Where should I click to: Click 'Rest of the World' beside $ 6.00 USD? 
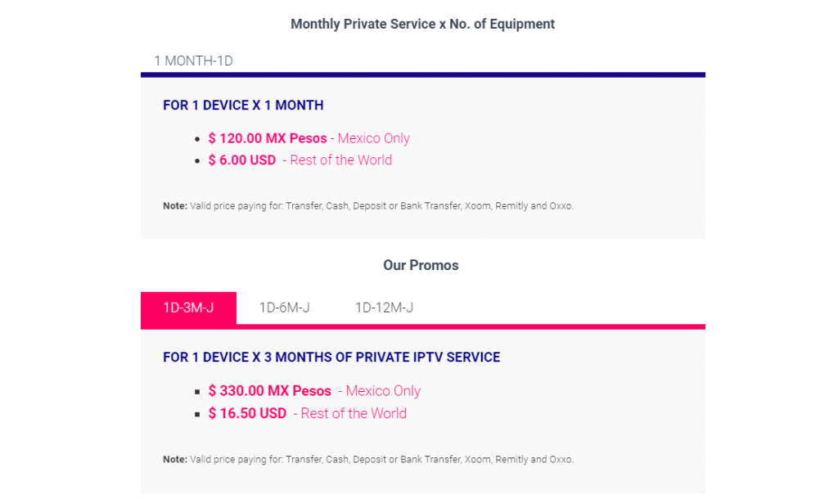(341, 160)
